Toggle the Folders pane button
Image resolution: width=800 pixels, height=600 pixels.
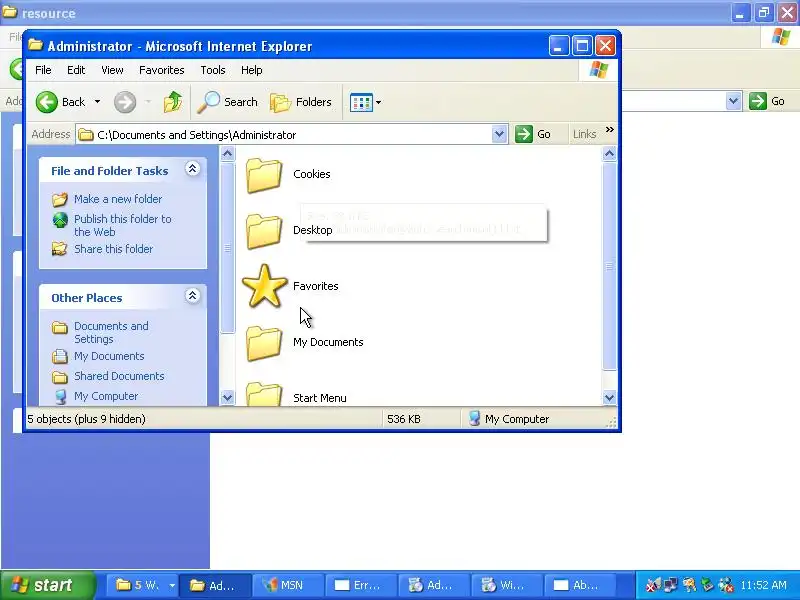click(x=301, y=102)
